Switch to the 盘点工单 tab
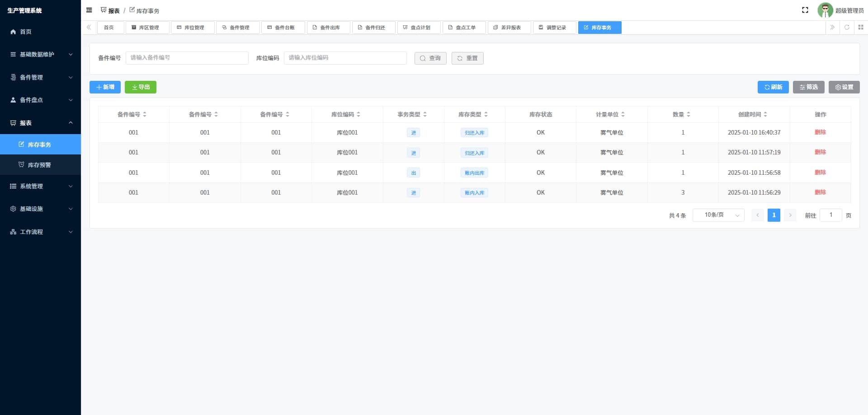This screenshot has height=415, width=868. 464,28
